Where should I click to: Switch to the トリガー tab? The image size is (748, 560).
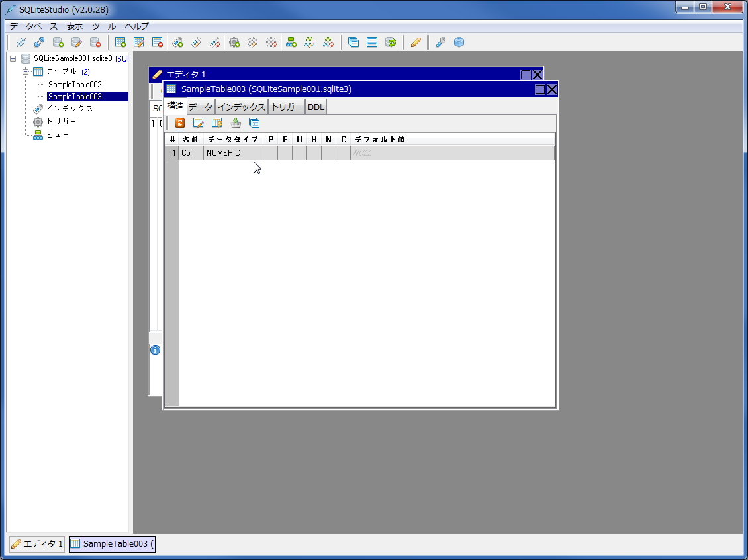(287, 107)
